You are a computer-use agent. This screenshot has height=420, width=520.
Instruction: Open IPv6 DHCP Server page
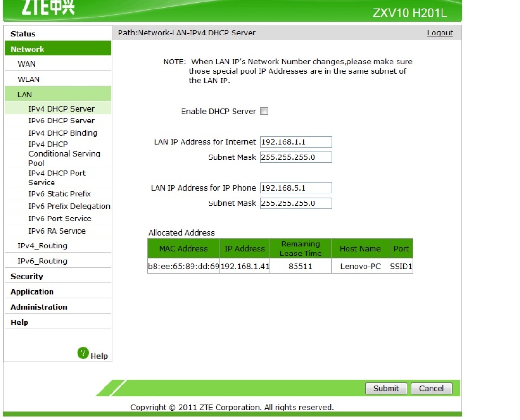(x=61, y=121)
